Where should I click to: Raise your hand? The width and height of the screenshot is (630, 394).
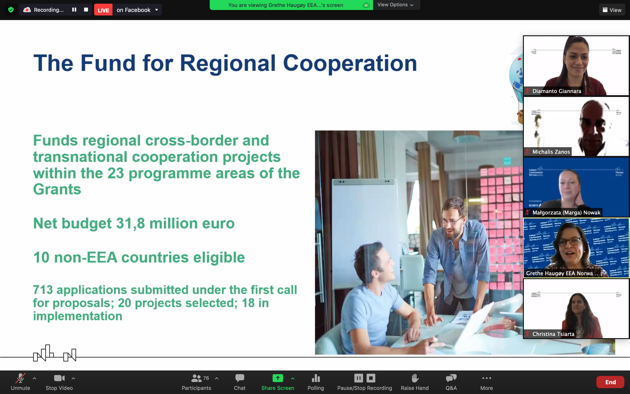tap(415, 382)
